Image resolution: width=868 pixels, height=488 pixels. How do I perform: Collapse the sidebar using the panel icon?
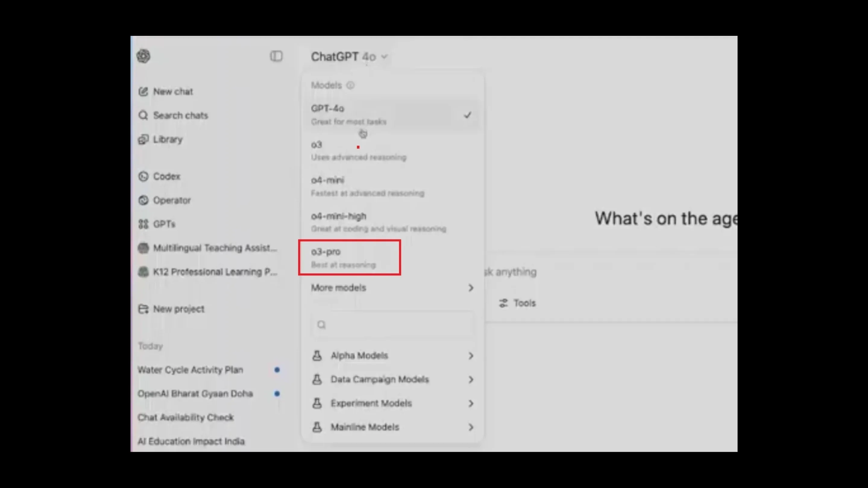point(276,56)
